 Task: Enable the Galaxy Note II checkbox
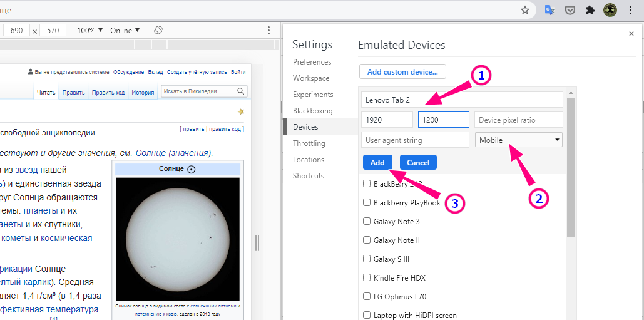367,240
